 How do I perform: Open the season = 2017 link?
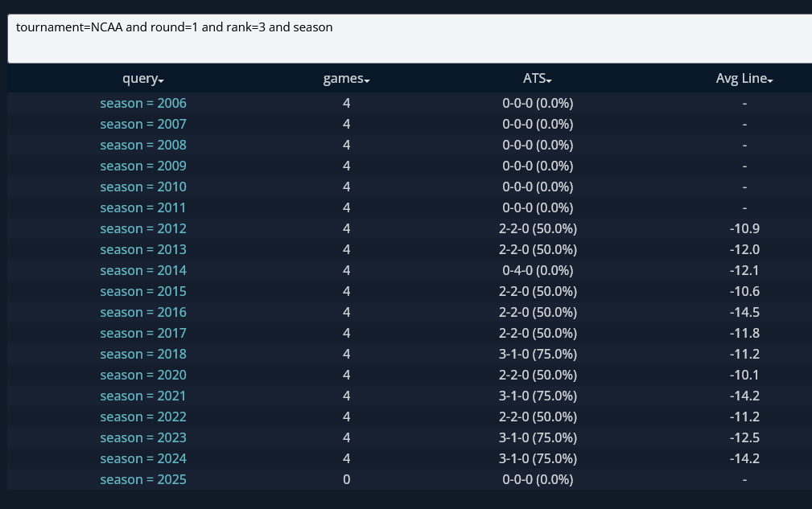pyautogui.click(x=143, y=333)
